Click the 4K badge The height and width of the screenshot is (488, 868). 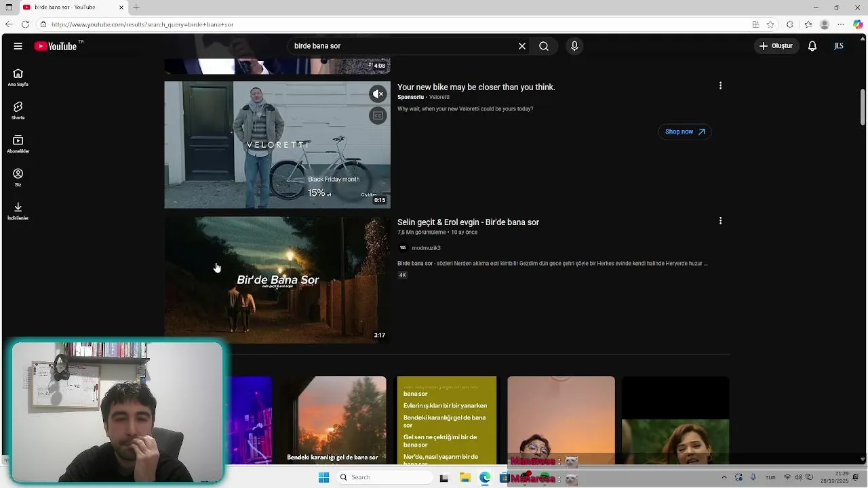coord(402,275)
